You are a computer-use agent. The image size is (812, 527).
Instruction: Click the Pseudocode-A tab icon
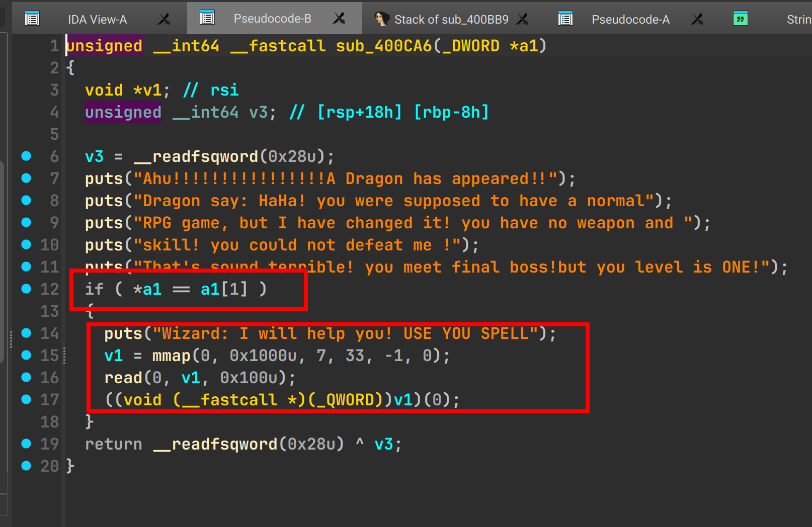click(565, 19)
